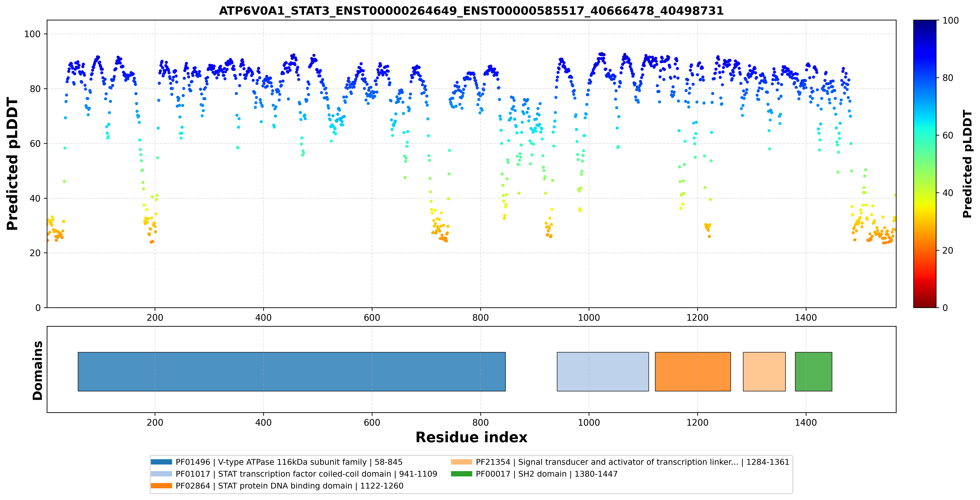Image resolution: width=980 pixels, height=500 pixels.
Task: Click the colorbar 100 tick label
Action: pyautogui.click(x=950, y=21)
